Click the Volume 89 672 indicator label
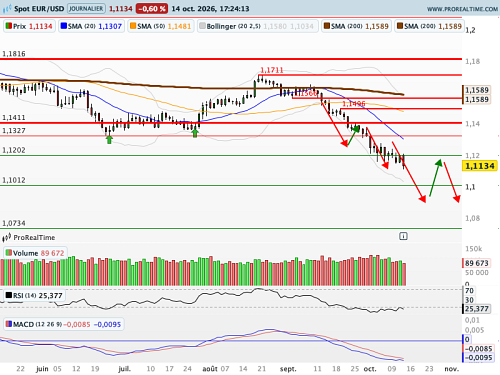This screenshot has width=500, height=375. (x=35, y=253)
